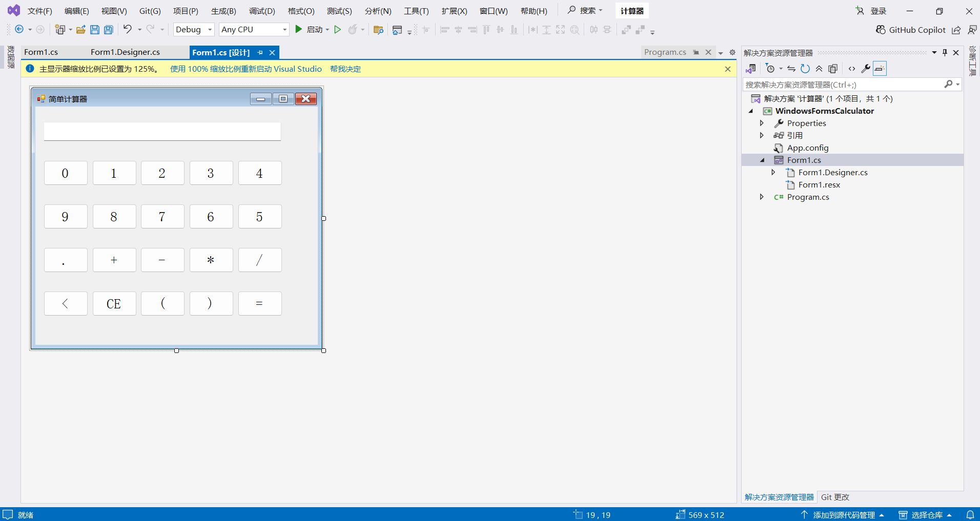
Task: Open Solution Explorer window options dropdown arrow
Action: pyautogui.click(x=934, y=53)
